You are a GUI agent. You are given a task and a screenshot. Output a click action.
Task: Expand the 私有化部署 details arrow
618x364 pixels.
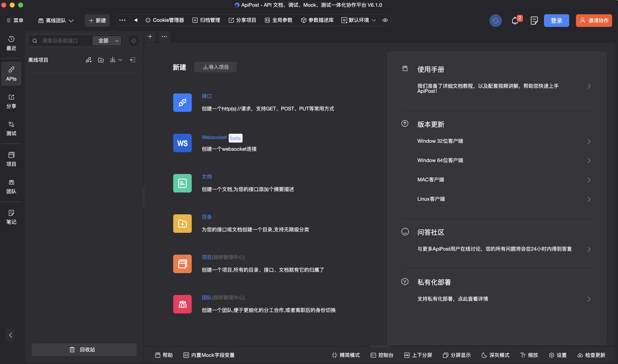point(589,299)
